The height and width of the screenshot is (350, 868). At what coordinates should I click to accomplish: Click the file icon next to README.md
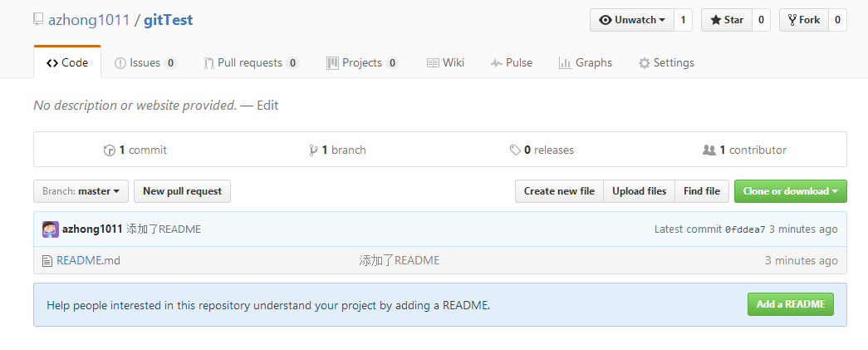[47, 260]
